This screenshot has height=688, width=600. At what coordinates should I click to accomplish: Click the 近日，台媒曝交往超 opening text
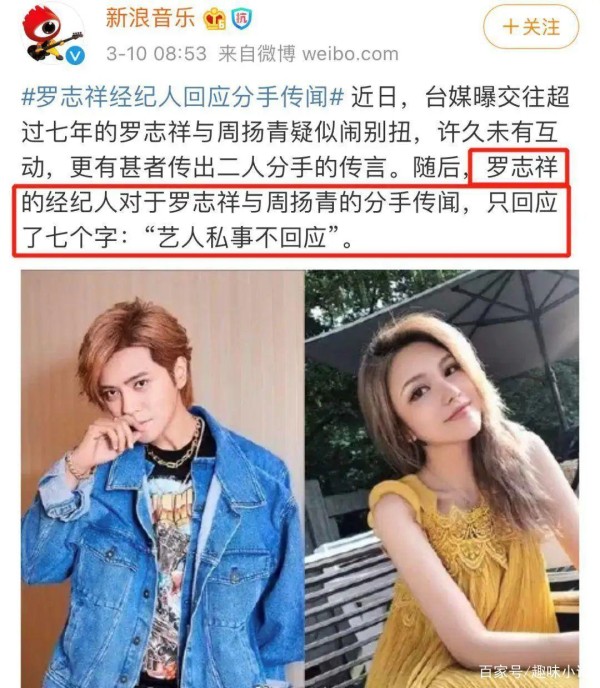pos(460,97)
